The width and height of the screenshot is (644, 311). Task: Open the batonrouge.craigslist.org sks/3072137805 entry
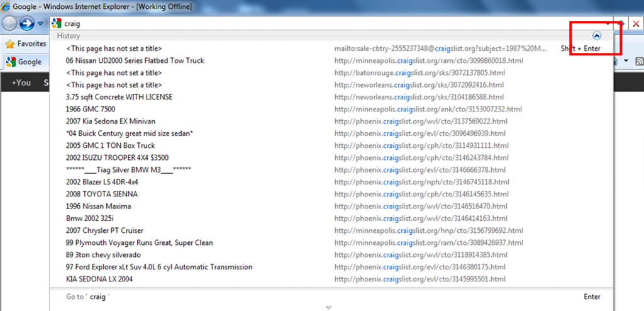331,73
